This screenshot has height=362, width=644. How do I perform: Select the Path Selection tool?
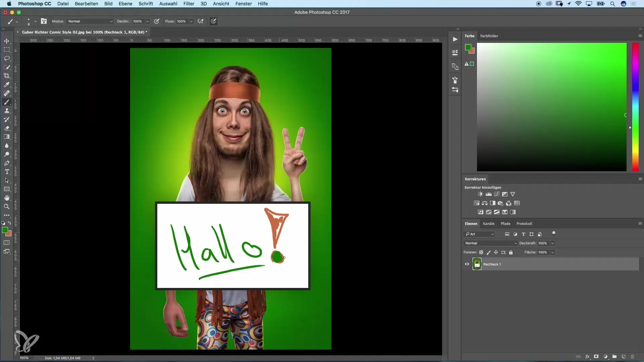pyautogui.click(x=7, y=180)
